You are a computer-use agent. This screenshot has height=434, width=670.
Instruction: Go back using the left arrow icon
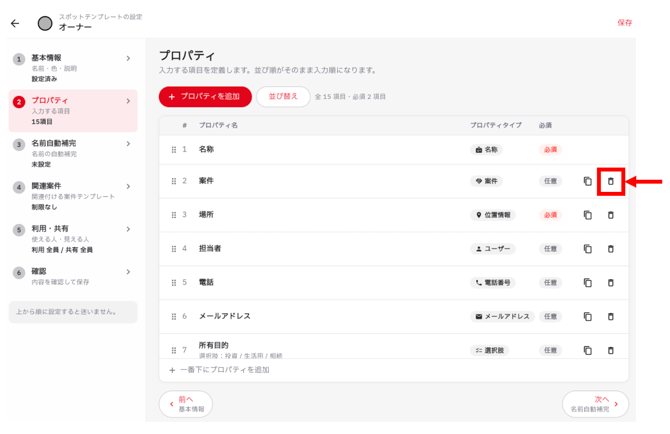coord(15,23)
